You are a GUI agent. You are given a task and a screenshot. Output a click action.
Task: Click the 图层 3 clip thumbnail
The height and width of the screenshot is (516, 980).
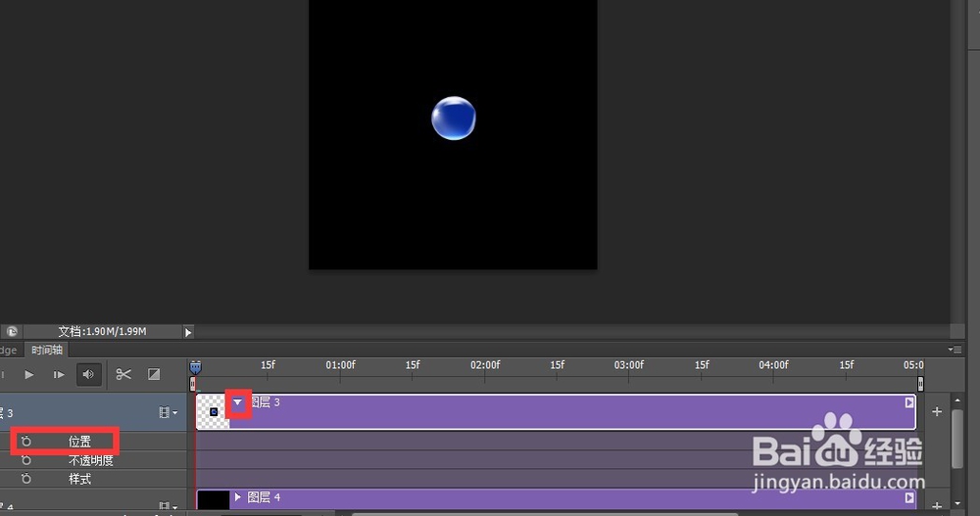pos(213,411)
